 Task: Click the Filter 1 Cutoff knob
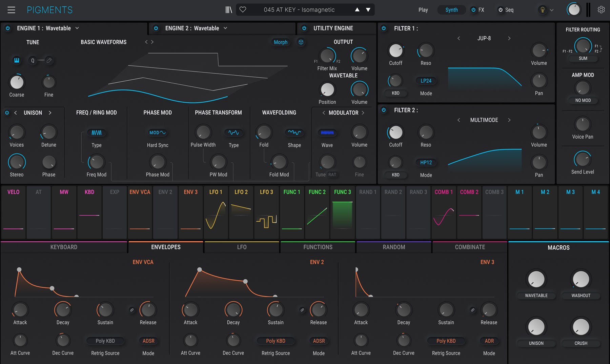(395, 51)
